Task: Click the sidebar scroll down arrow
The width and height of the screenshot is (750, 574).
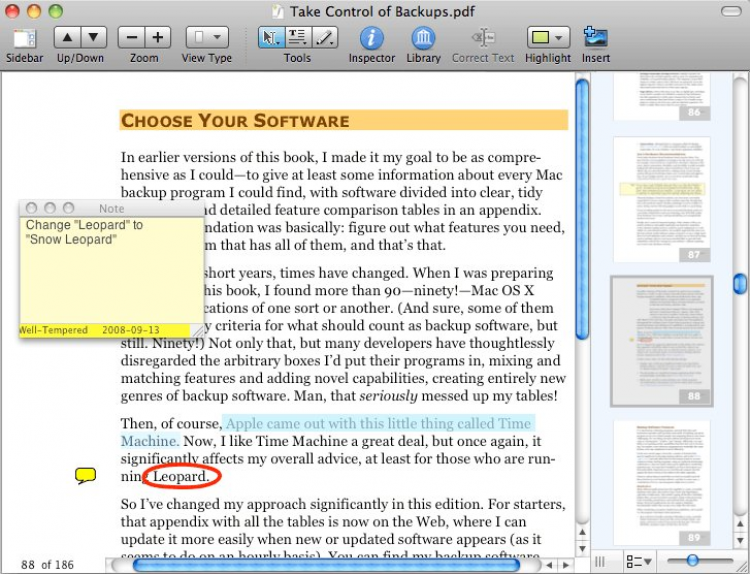Action: (740, 541)
